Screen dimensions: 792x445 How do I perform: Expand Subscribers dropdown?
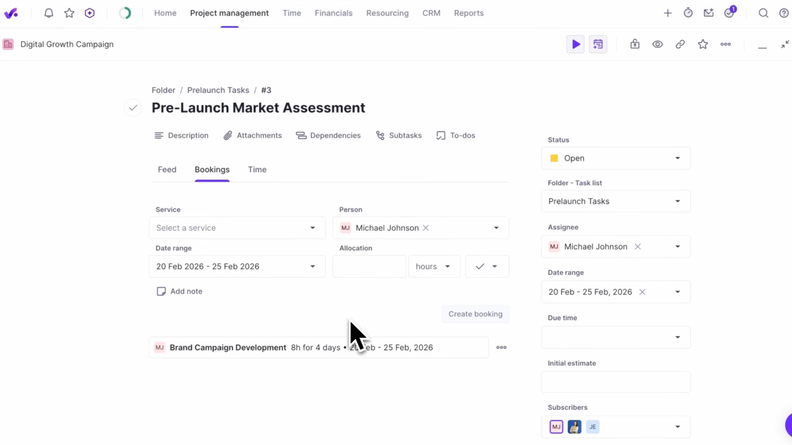(678, 427)
